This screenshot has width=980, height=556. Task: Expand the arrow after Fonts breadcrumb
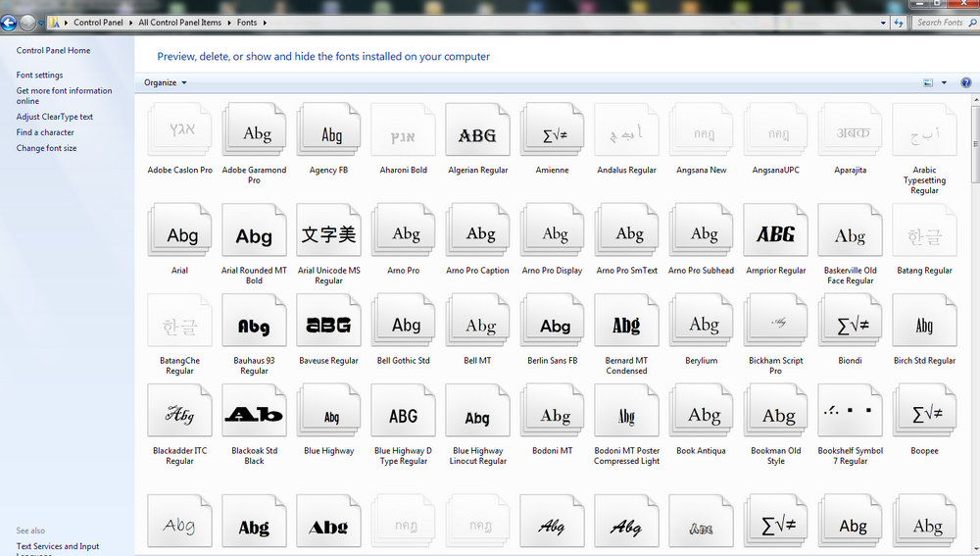point(265,23)
